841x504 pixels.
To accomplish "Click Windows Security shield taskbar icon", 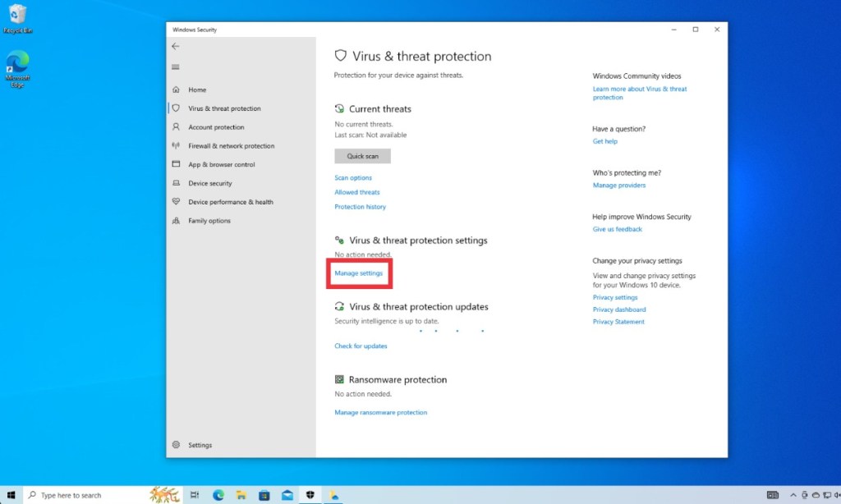I will coord(310,495).
